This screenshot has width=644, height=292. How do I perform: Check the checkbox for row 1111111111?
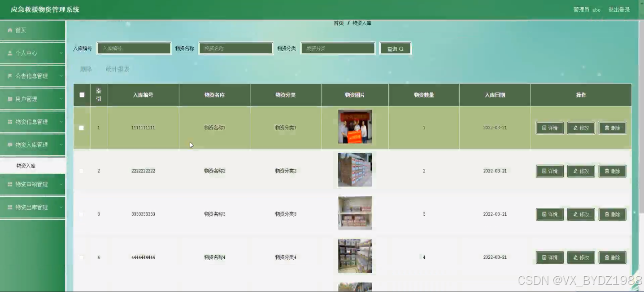82,128
